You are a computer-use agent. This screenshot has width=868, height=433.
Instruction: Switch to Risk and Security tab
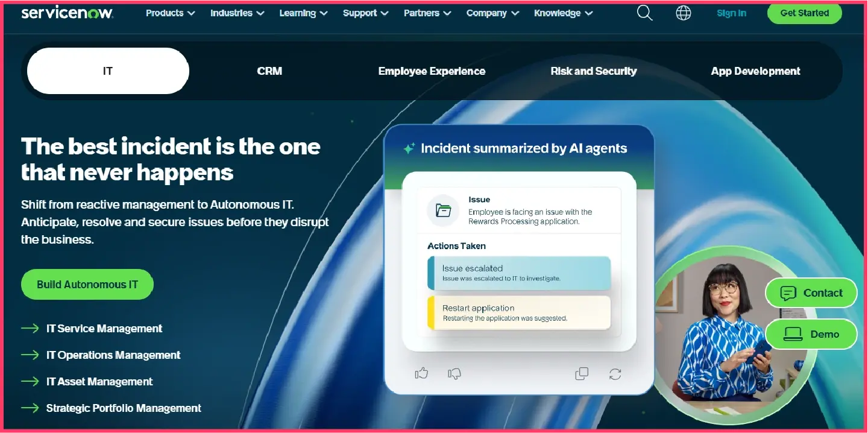594,71
